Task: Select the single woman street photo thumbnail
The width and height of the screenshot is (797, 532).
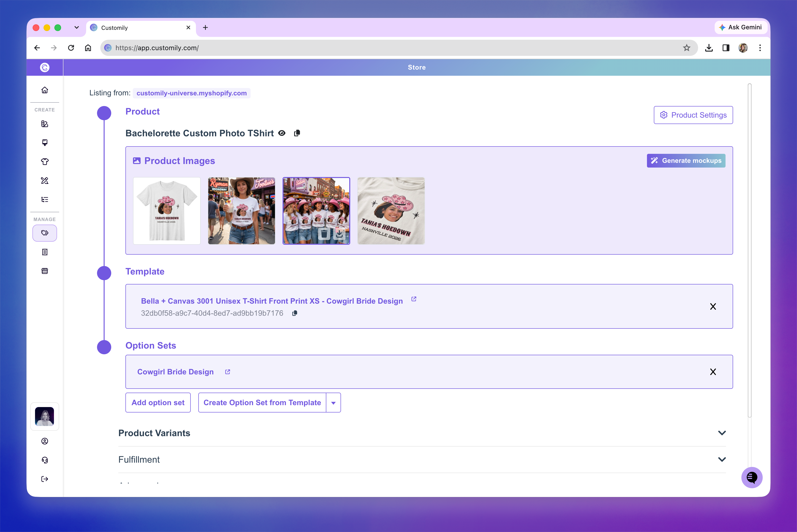Action: click(x=241, y=211)
